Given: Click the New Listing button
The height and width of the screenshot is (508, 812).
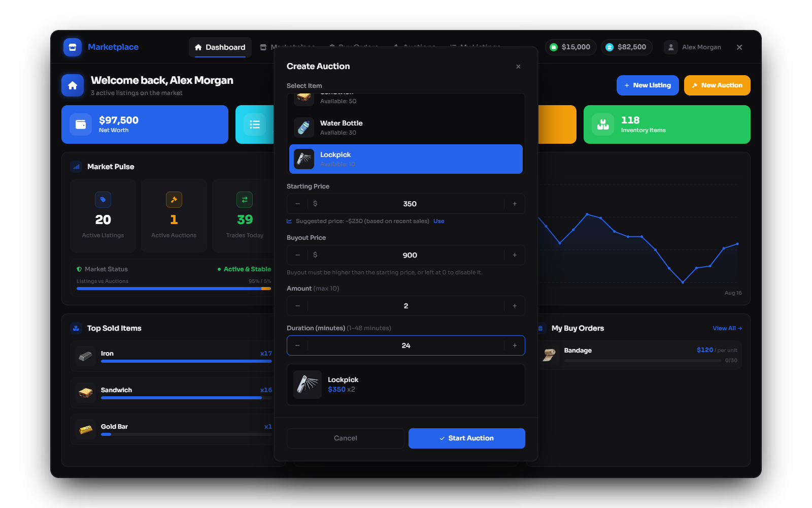Looking at the screenshot, I should (648, 85).
